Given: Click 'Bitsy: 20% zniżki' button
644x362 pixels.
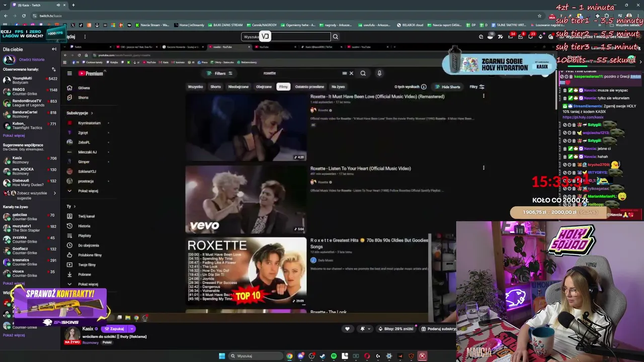Looking at the screenshot, I should pyautogui.click(x=396, y=329).
